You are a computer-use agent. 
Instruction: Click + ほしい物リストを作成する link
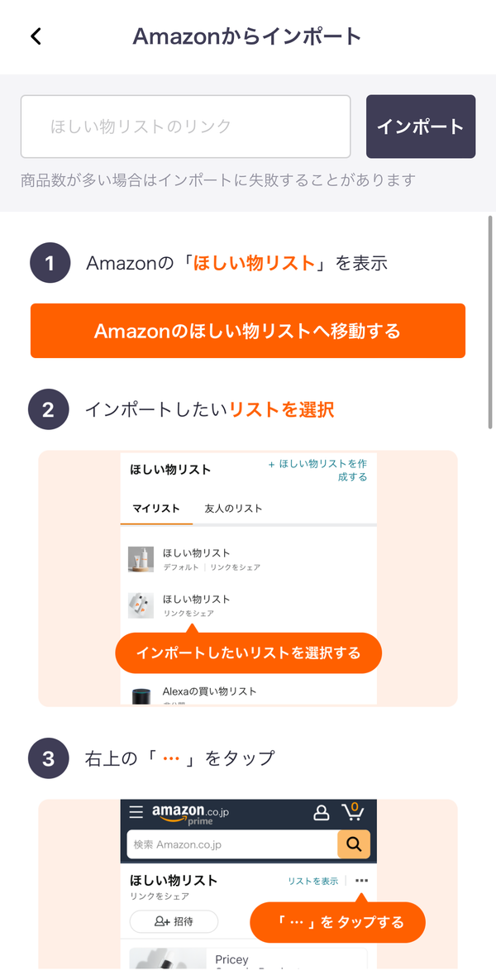tap(318, 470)
